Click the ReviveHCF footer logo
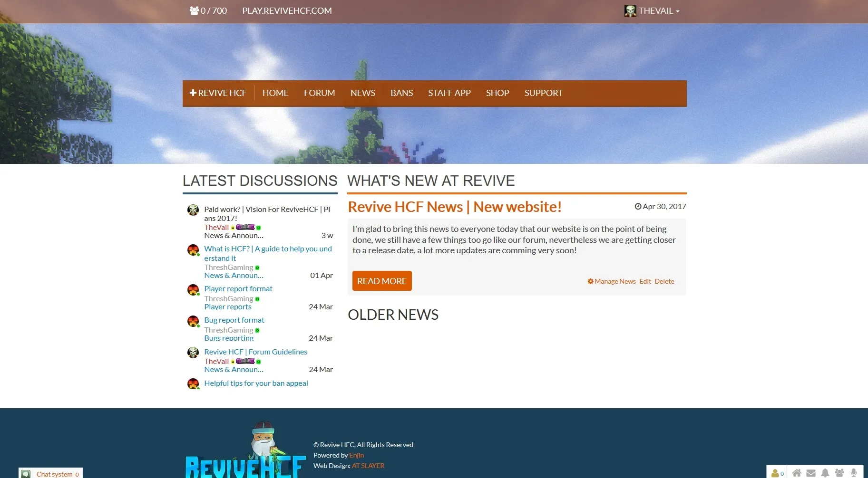The width and height of the screenshot is (868, 478). point(245,449)
